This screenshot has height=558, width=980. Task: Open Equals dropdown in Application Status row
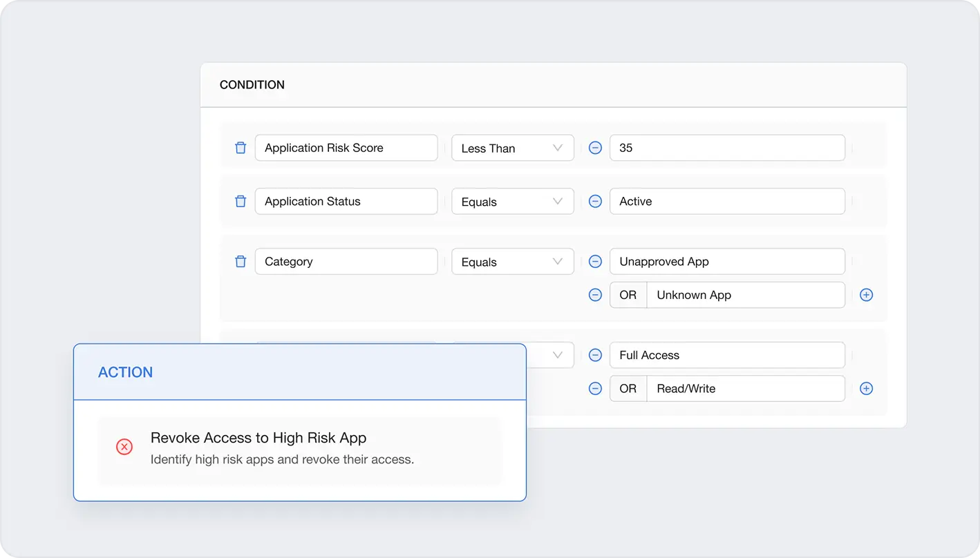click(513, 202)
